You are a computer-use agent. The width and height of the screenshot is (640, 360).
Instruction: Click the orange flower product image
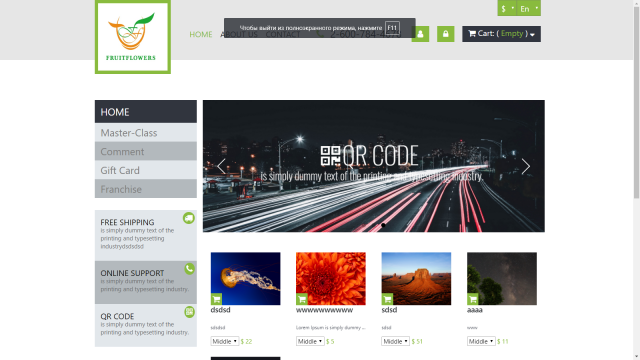pos(331,278)
